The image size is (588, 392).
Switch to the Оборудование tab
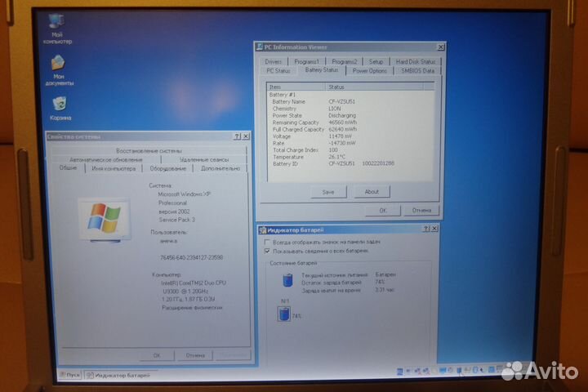tap(167, 169)
